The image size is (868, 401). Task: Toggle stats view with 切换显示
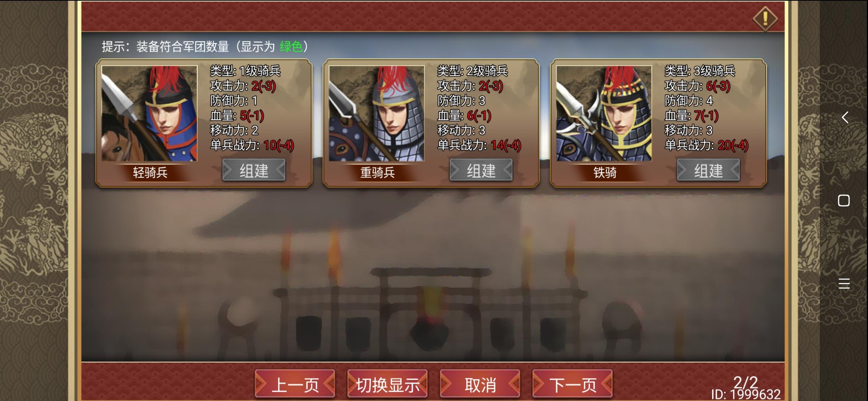(388, 384)
